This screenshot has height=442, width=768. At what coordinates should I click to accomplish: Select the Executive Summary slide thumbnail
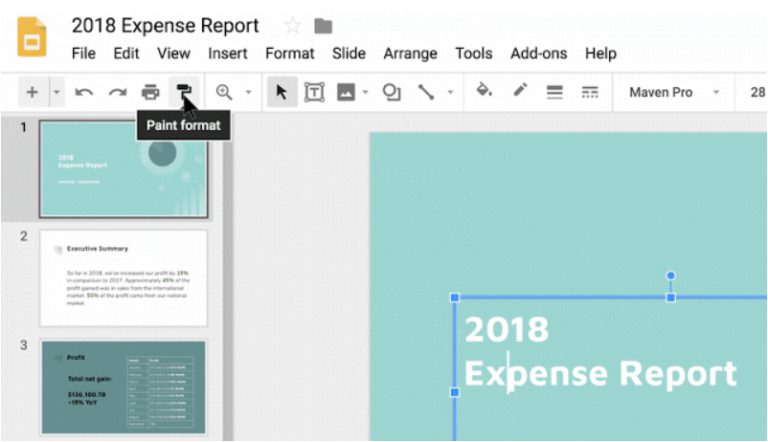[123, 278]
